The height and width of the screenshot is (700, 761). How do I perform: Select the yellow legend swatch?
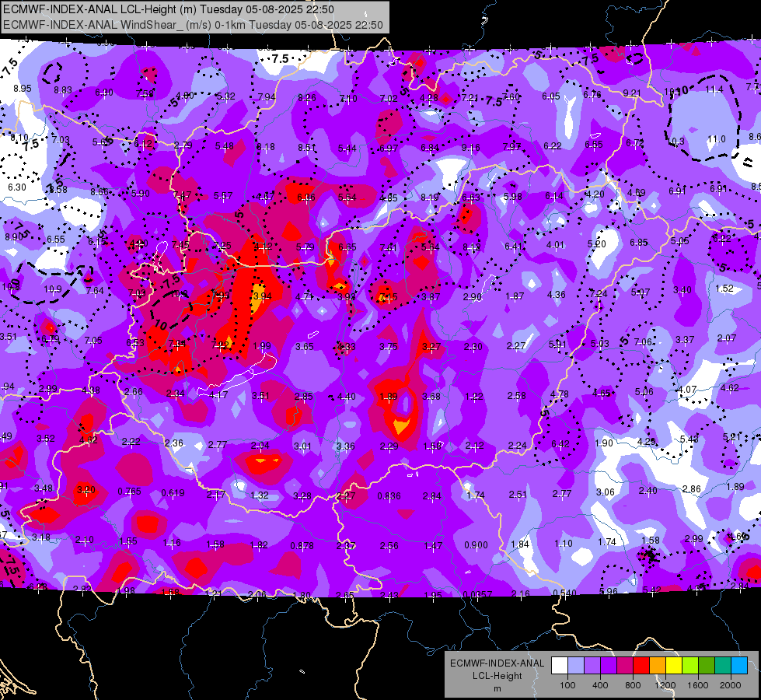pos(674,666)
